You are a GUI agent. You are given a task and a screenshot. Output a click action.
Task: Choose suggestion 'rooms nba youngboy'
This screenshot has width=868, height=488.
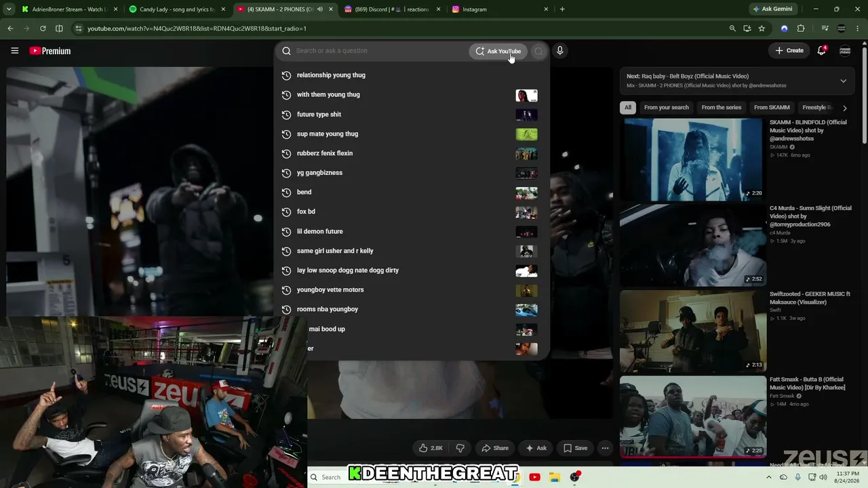(411, 309)
